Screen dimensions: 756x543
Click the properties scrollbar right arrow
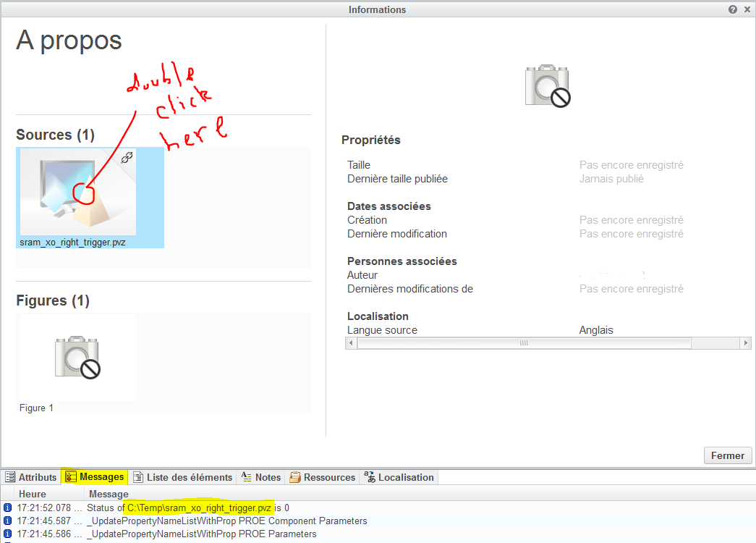tap(746, 343)
